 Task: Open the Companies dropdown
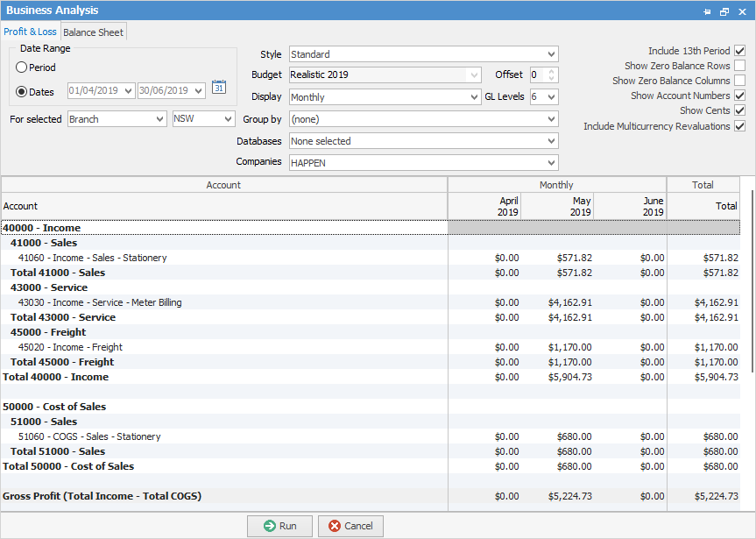click(x=550, y=162)
